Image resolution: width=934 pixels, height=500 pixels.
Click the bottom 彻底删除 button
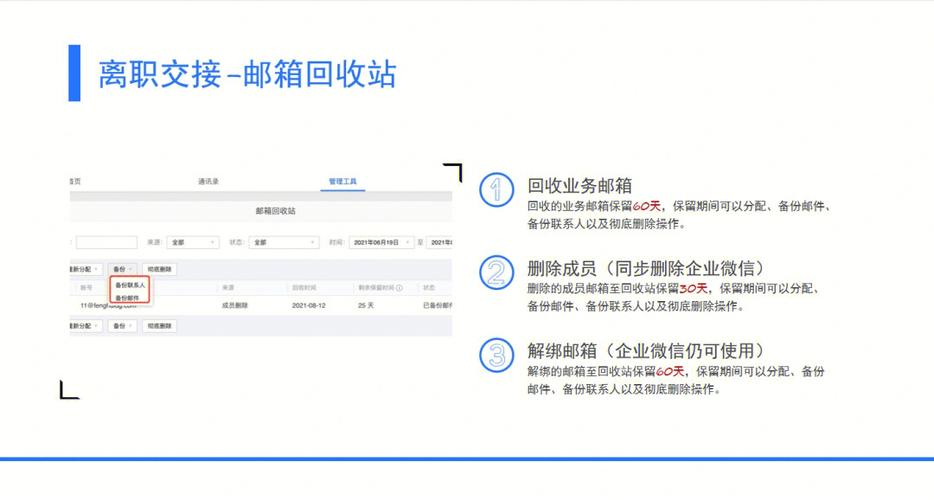[x=159, y=326]
